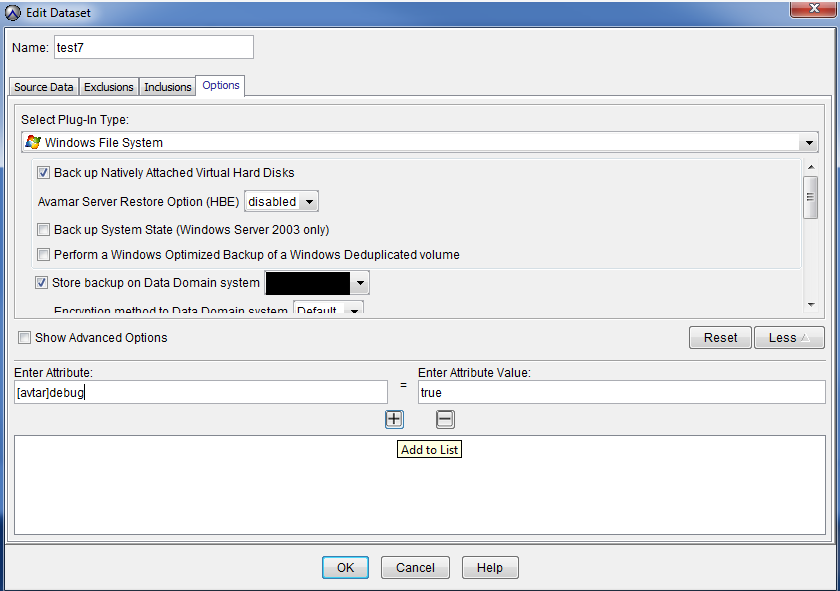Click the plus Add to List icon
840x591 pixels.
pyautogui.click(x=394, y=419)
